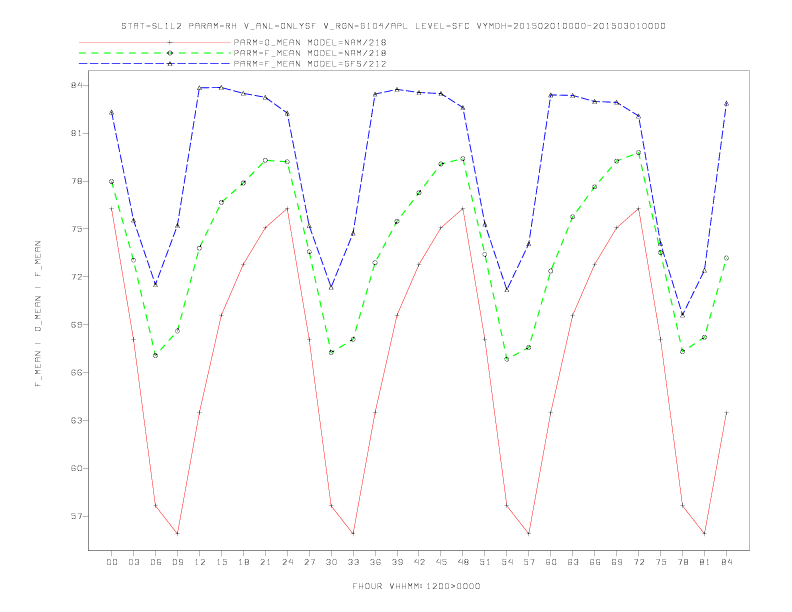Click y-axis tick value 84
This screenshot has height=612, width=792.
(76, 85)
